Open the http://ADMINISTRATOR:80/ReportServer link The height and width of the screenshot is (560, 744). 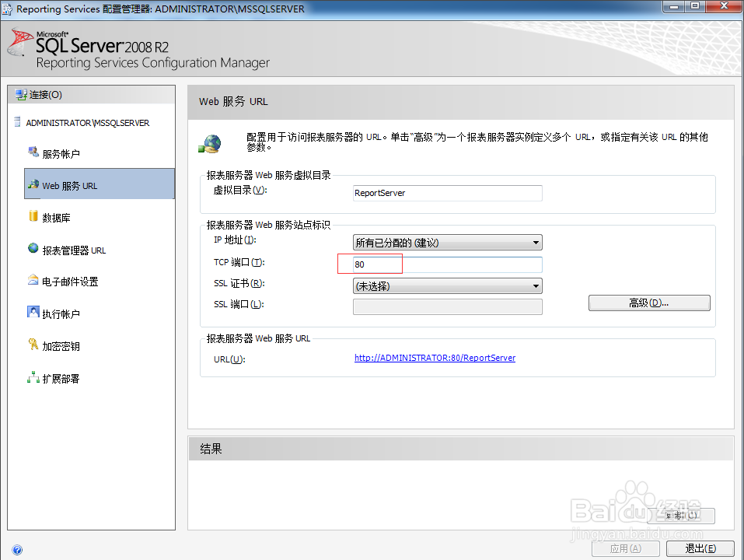click(x=435, y=358)
